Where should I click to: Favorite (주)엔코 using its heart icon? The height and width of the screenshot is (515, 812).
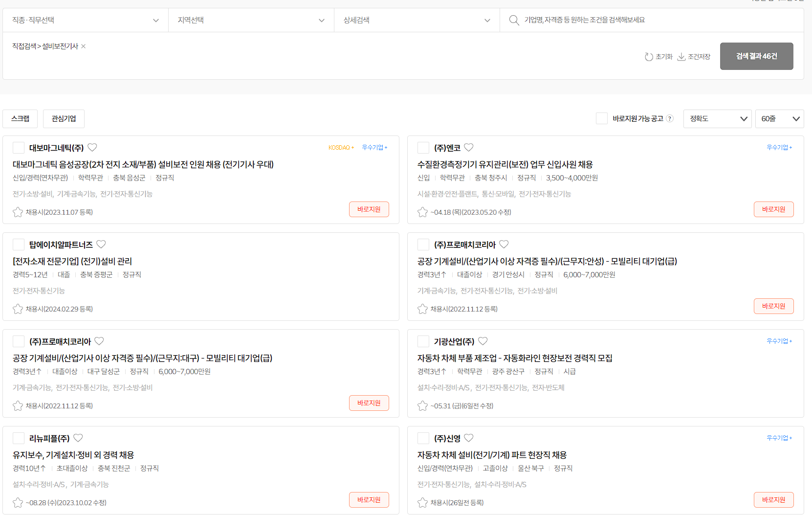tap(469, 147)
